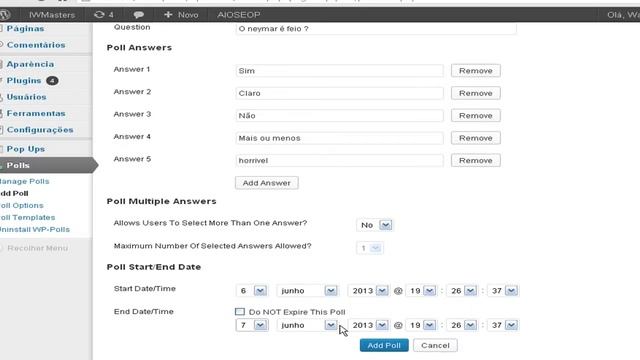Click Answer 3 field containing Não
This screenshot has width=640, height=360.
click(340, 116)
